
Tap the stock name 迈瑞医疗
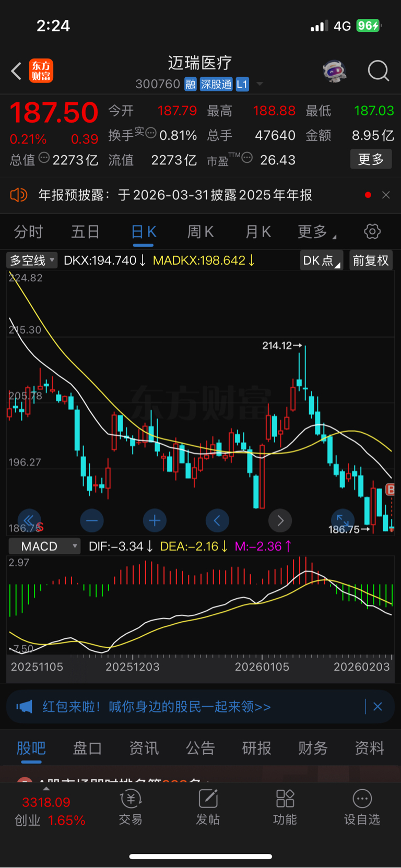pos(200,63)
